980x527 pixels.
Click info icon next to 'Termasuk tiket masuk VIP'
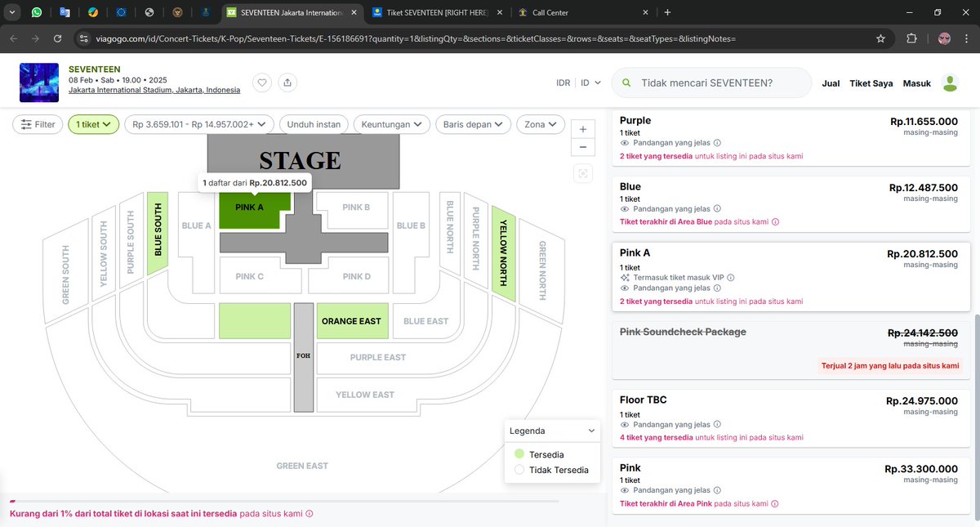(730, 278)
